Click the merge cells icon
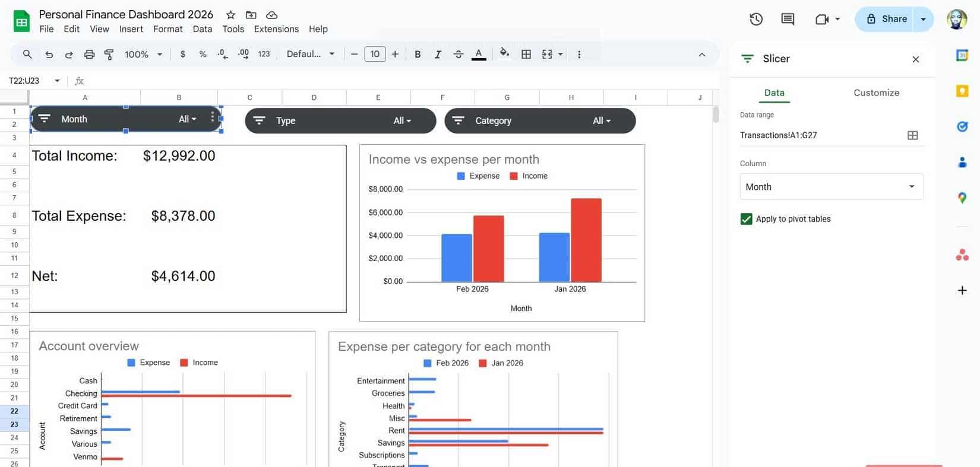The width and height of the screenshot is (980, 467). (x=547, y=54)
